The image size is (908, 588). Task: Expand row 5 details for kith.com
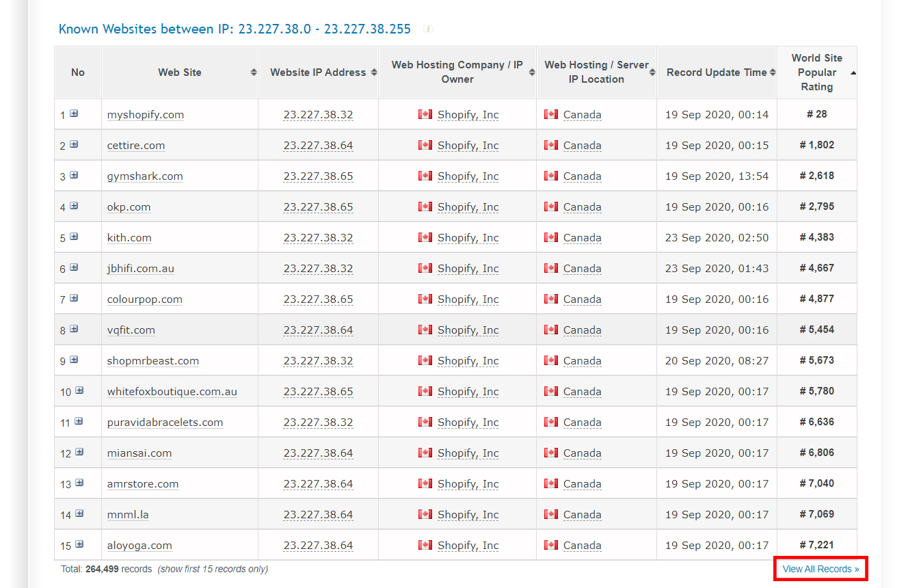[x=74, y=237]
